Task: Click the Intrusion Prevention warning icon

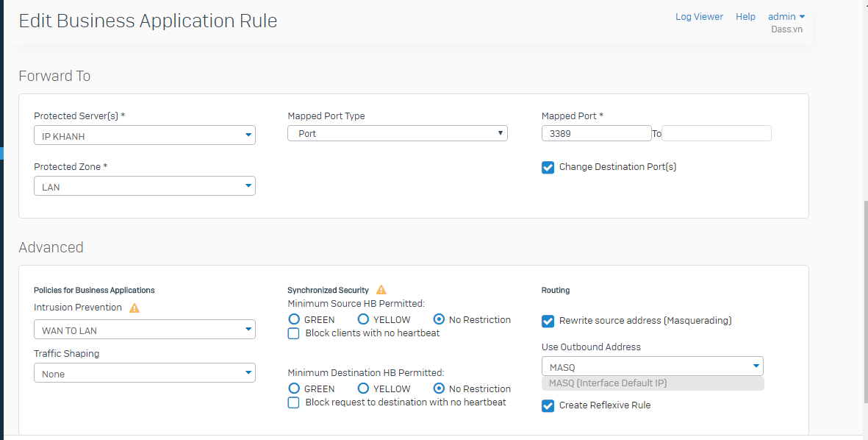Action: click(134, 308)
